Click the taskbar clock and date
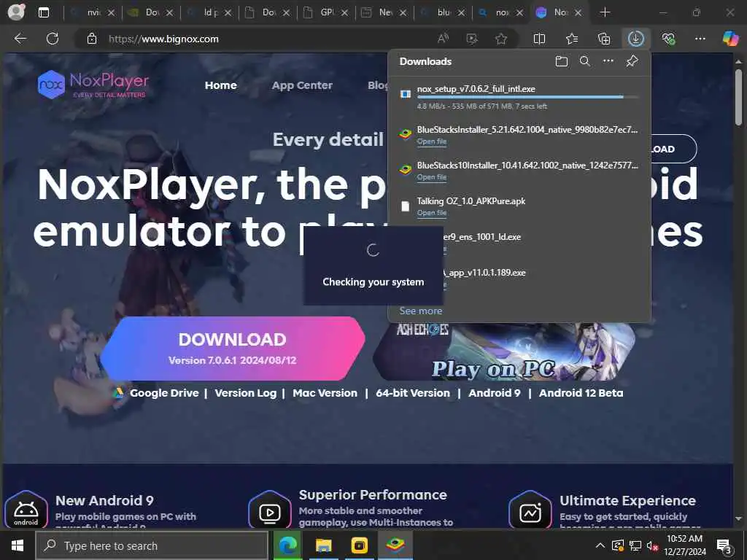 (684, 545)
